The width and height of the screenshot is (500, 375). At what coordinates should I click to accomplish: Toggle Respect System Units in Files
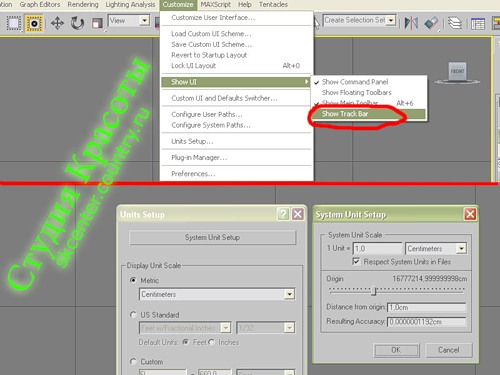[356, 261]
